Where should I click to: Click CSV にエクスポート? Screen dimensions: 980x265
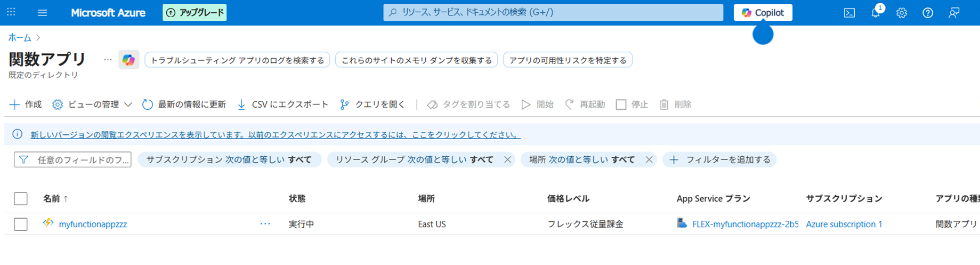pyautogui.click(x=282, y=105)
